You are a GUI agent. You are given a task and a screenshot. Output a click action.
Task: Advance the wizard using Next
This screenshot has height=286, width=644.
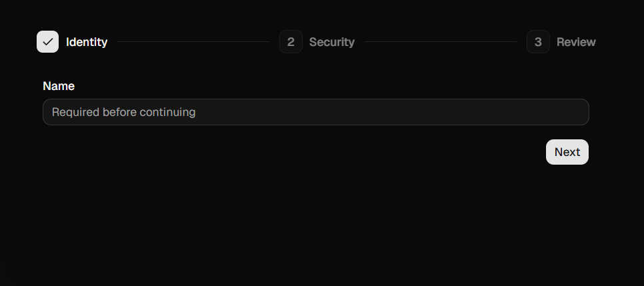(x=567, y=152)
